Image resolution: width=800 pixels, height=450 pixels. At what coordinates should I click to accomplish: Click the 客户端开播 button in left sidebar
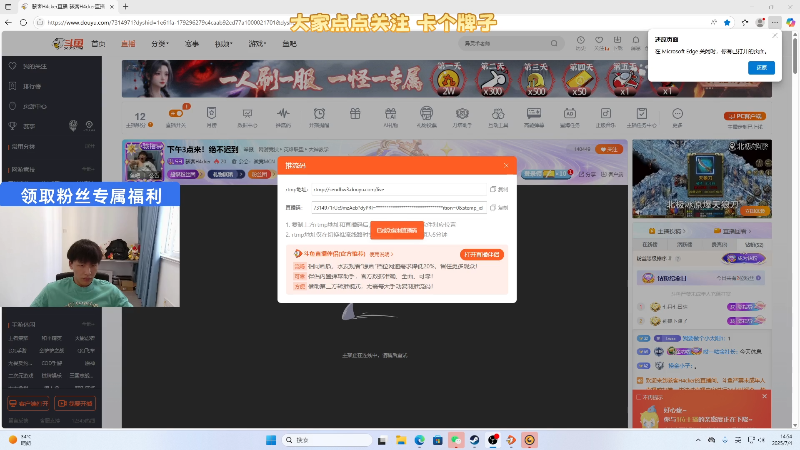click(29, 403)
